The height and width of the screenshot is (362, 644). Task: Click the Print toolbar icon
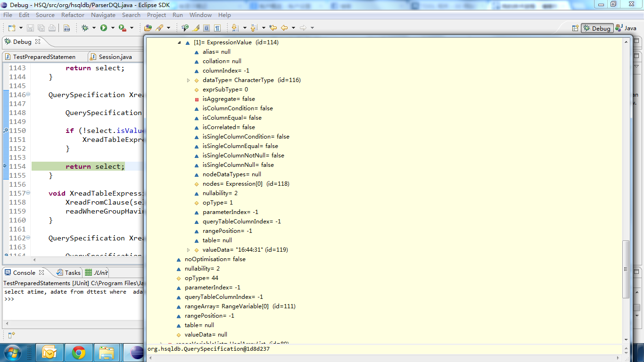pyautogui.click(x=52, y=28)
